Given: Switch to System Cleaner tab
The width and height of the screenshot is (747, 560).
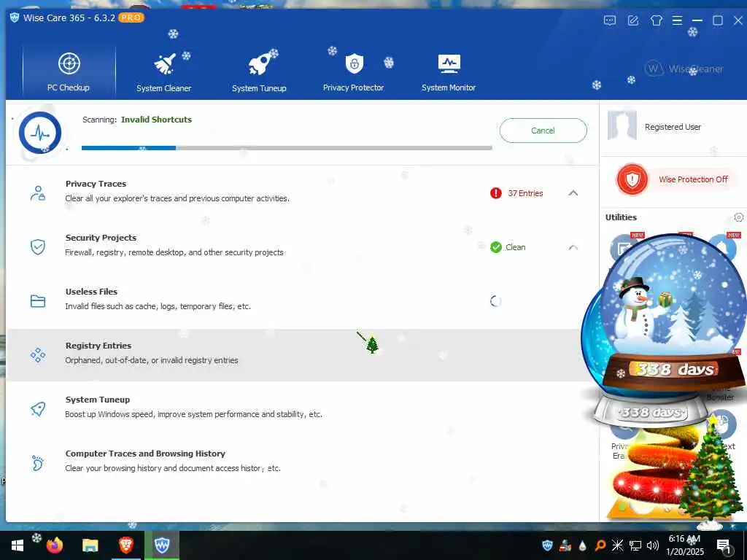Looking at the screenshot, I should 164,71.
